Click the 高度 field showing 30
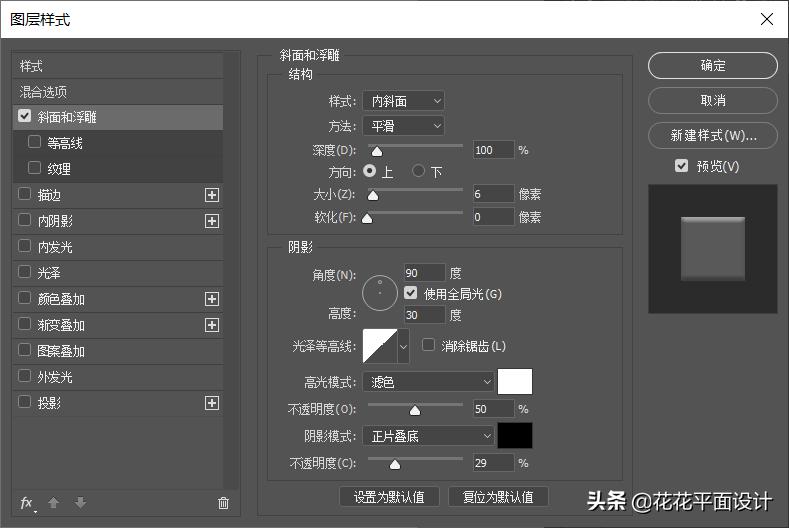Viewport: 789px width, 528px height. pyautogui.click(x=425, y=315)
